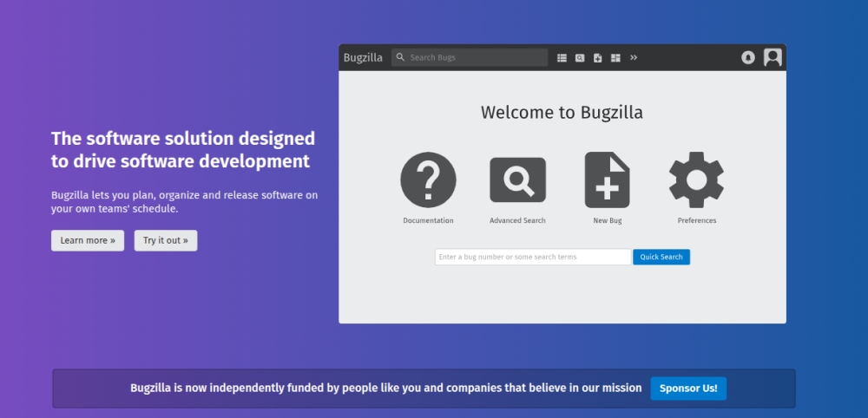Click the user avatar icon
Viewport: 868px width, 418px height.
pyautogui.click(x=773, y=57)
